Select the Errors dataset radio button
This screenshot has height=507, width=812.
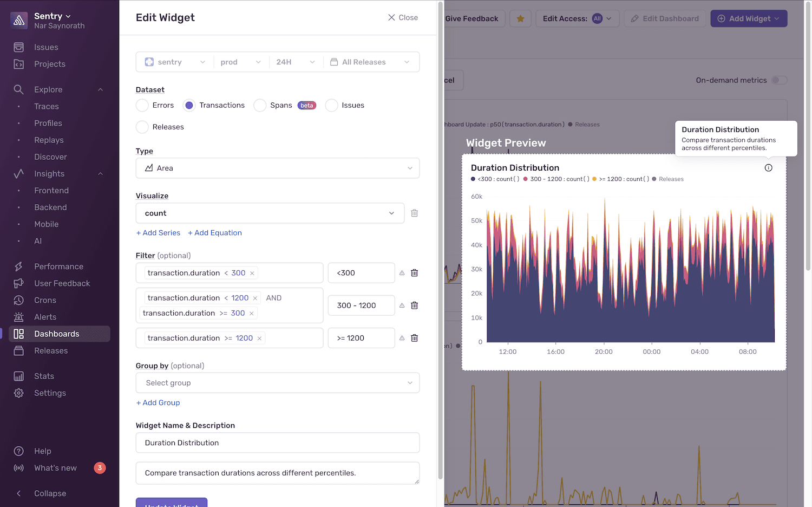[142, 105]
